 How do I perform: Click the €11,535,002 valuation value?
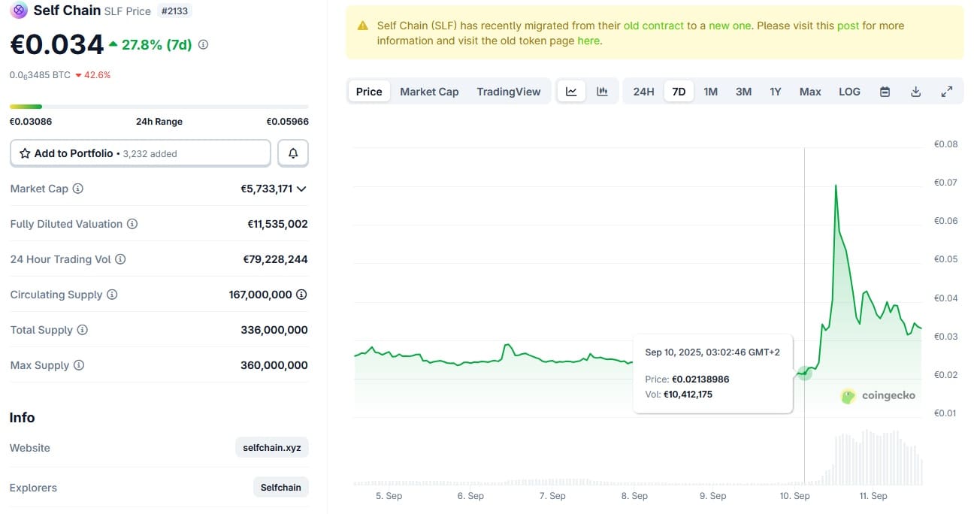tap(277, 224)
